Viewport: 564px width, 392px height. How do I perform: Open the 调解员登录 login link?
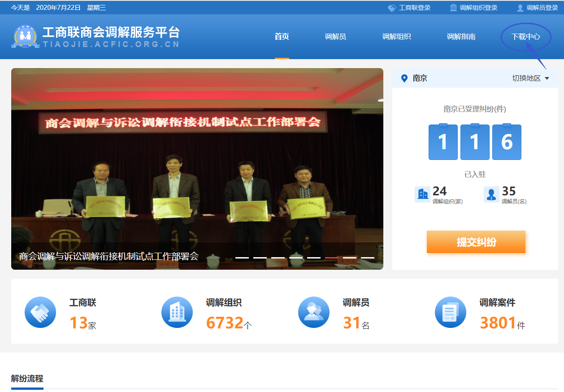click(542, 8)
